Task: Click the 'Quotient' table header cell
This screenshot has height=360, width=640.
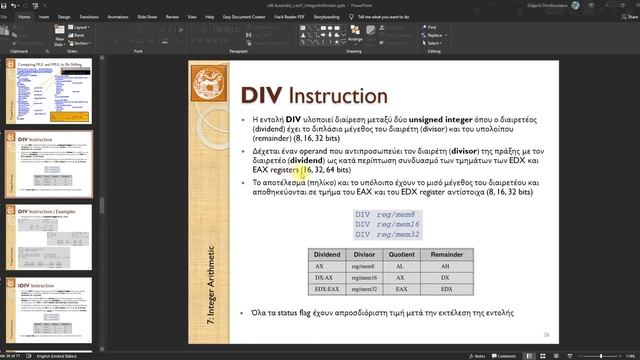Action: pos(402,255)
